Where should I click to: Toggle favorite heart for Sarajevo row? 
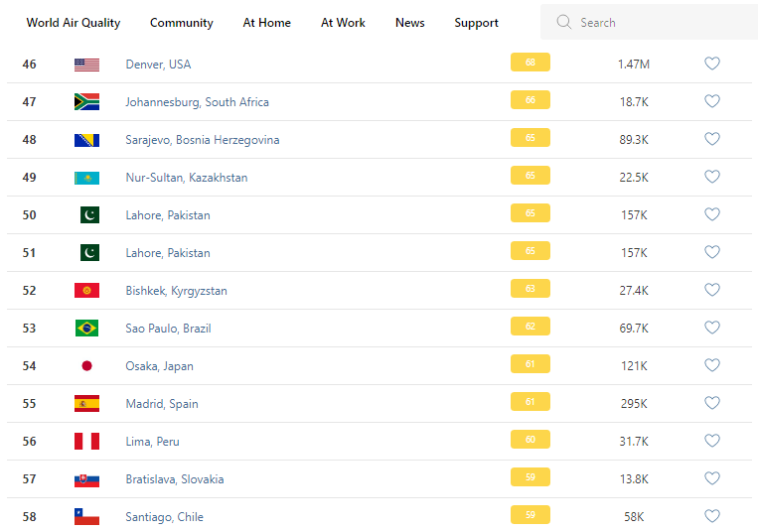(711, 139)
